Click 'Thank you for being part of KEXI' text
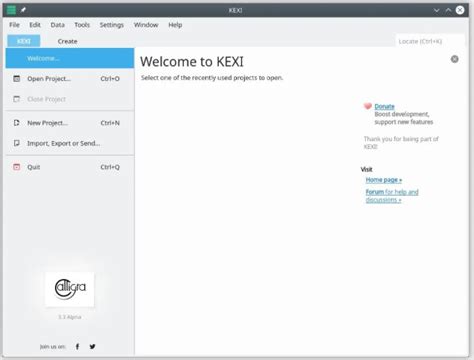474x360 pixels. pos(401,143)
